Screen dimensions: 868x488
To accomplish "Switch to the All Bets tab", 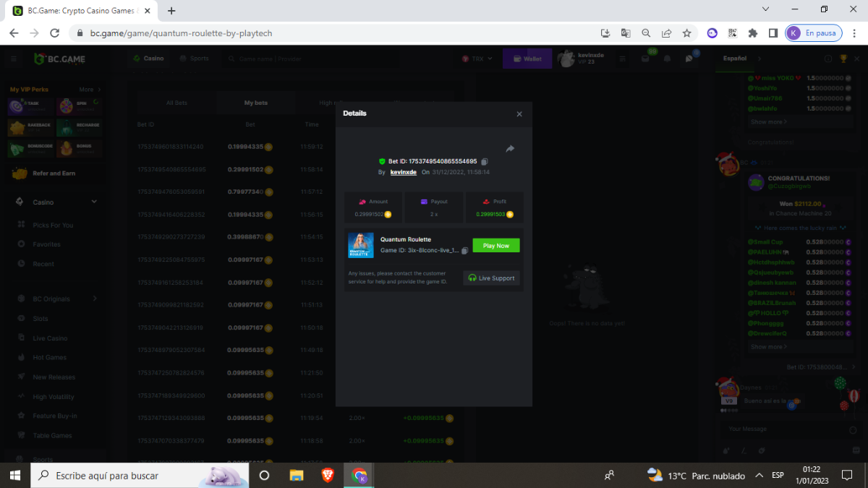I will click(x=176, y=103).
